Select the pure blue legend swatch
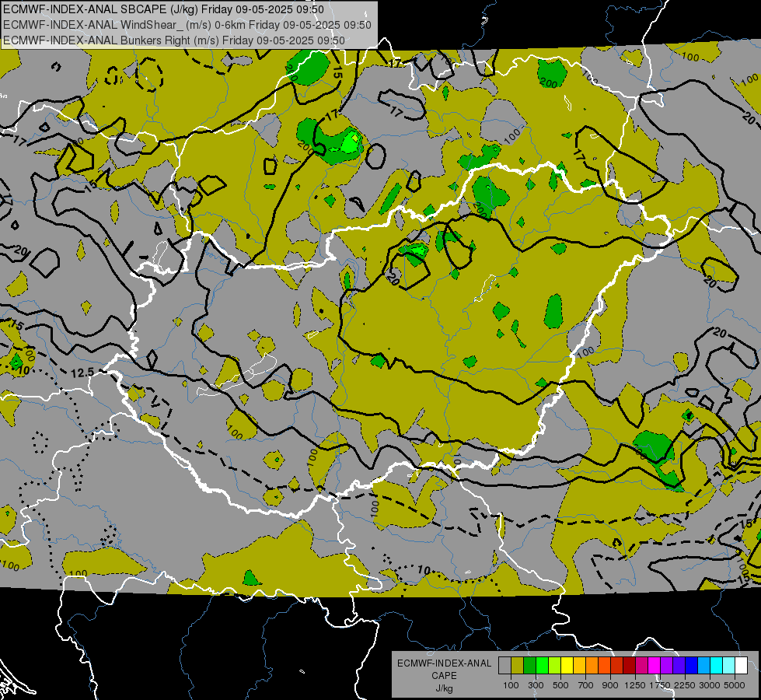This screenshot has height=700, width=761. pyautogui.click(x=692, y=666)
